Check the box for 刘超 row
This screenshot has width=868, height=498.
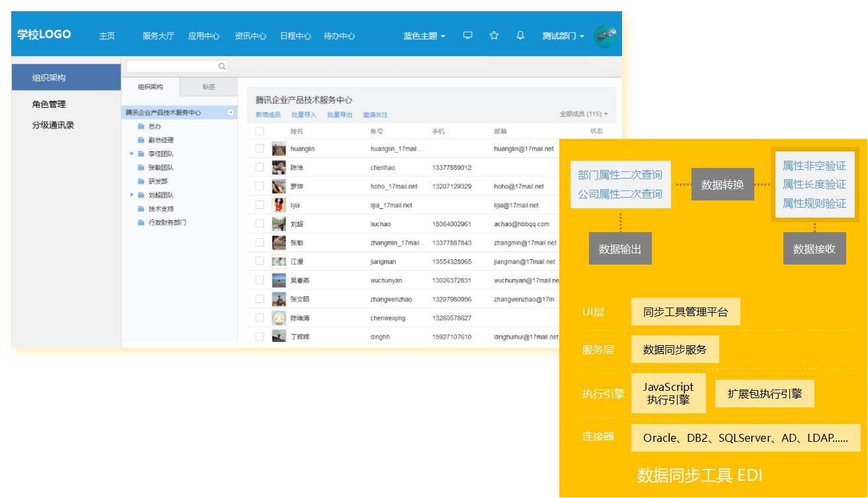click(260, 224)
